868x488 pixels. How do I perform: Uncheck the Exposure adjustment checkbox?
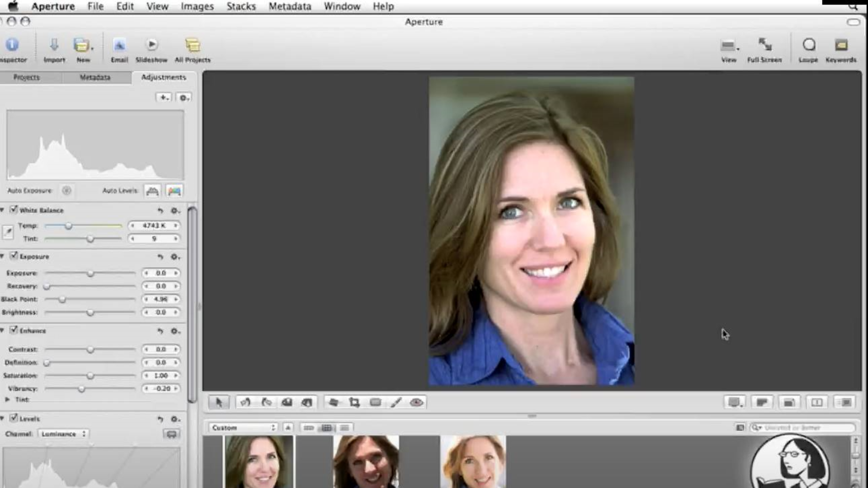click(14, 256)
